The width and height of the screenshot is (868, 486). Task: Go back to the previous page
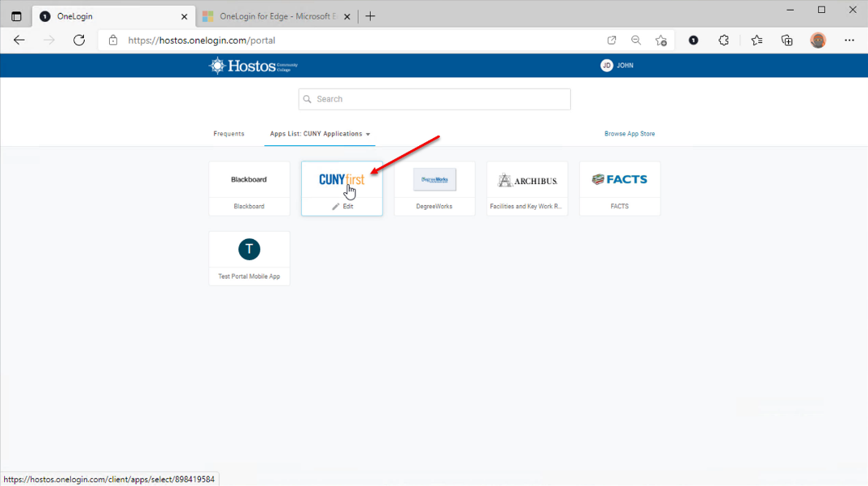coord(19,40)
